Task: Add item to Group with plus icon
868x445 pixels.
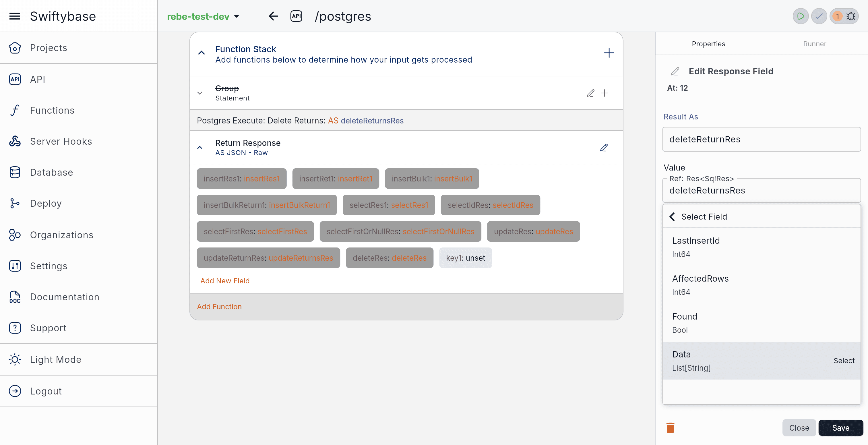Action: coord(604,93)
